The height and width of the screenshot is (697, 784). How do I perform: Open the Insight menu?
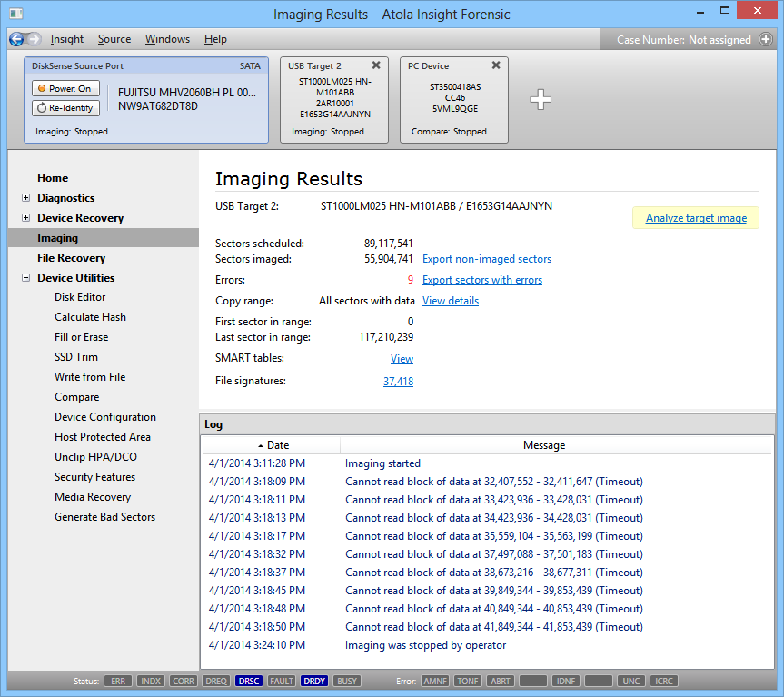(x=67, y=39)
